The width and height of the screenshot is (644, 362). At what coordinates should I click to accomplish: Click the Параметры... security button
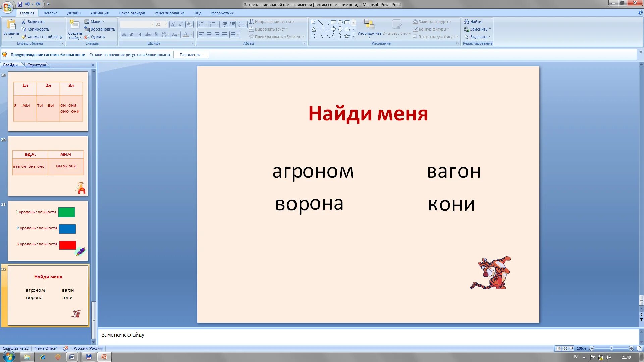(x=191, y=55)
